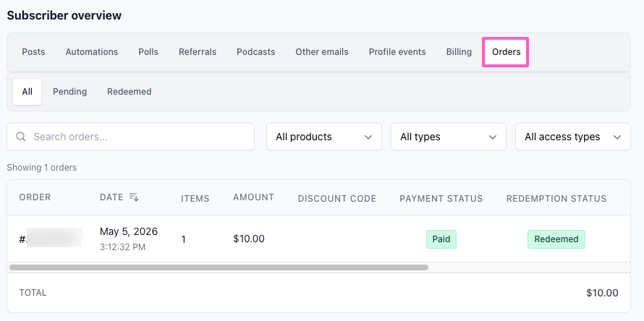Open the blurred order number link
This screenshot has width=644, height=321.
pyautogui.click(x=51, y=239)
